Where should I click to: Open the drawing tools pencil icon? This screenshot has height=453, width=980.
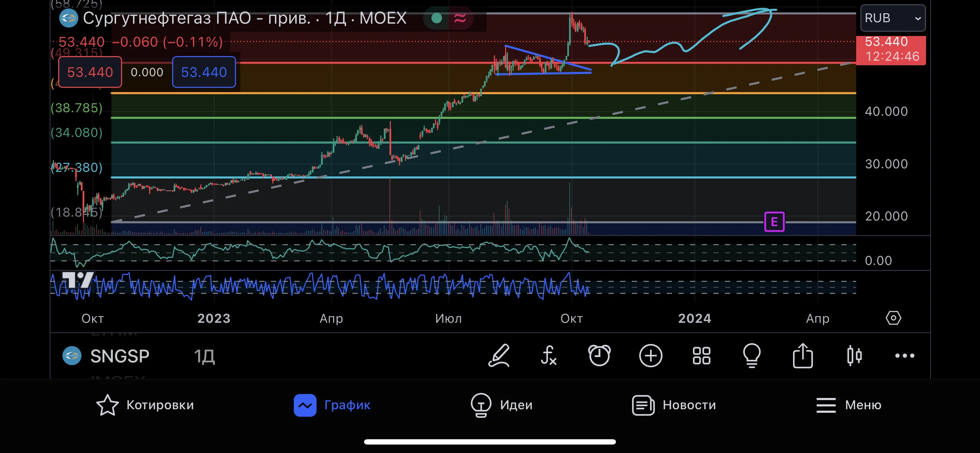click(x=499, y=356)
